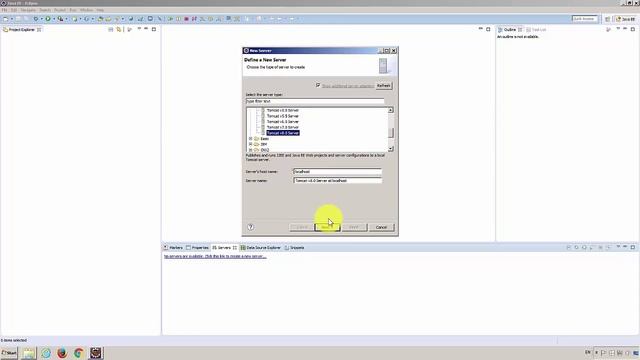Viewport: 640px width, 360px height.
Task: Toggle Show additional server adapters checkbox
Action: (x=318, y=85)
